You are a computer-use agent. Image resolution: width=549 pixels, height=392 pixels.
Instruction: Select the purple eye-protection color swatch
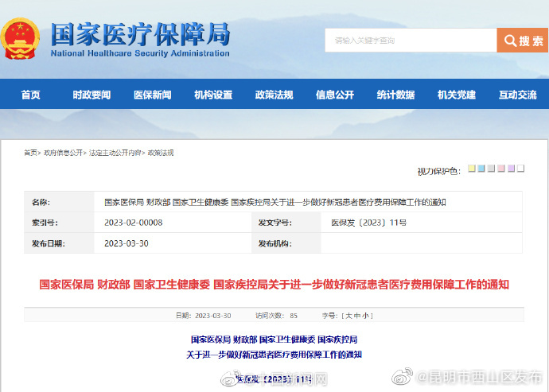[511, 169]
